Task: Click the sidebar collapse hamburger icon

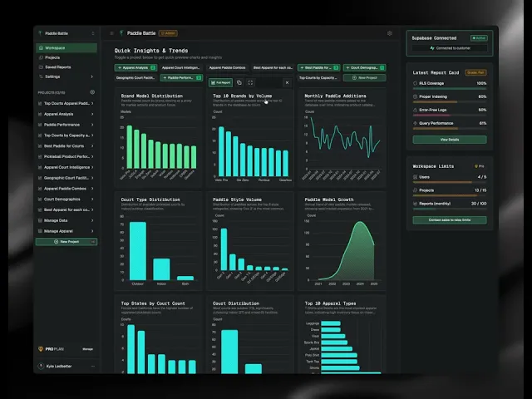Action: (111, 33)
